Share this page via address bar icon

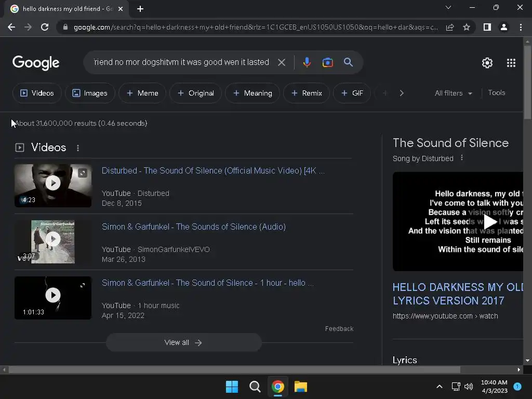[x=450, y=27]
